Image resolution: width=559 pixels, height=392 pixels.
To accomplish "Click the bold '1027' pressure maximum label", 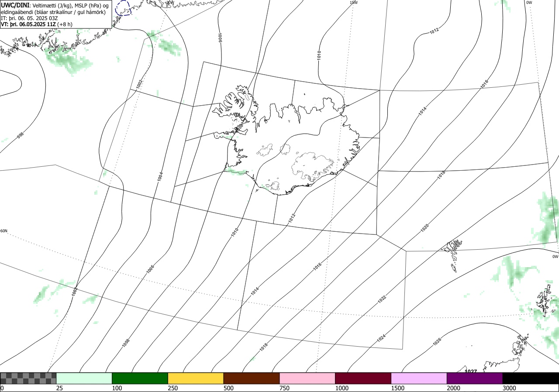I will [470, 371].
